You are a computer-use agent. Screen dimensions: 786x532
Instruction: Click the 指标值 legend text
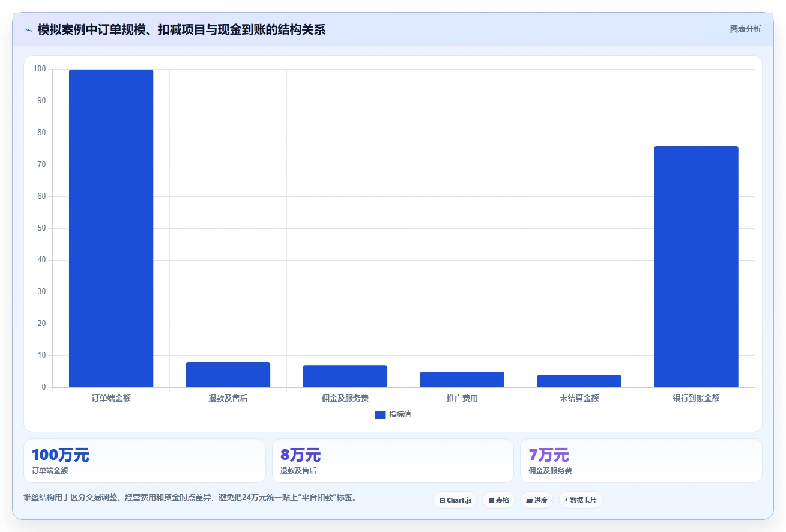click(400, 414)
